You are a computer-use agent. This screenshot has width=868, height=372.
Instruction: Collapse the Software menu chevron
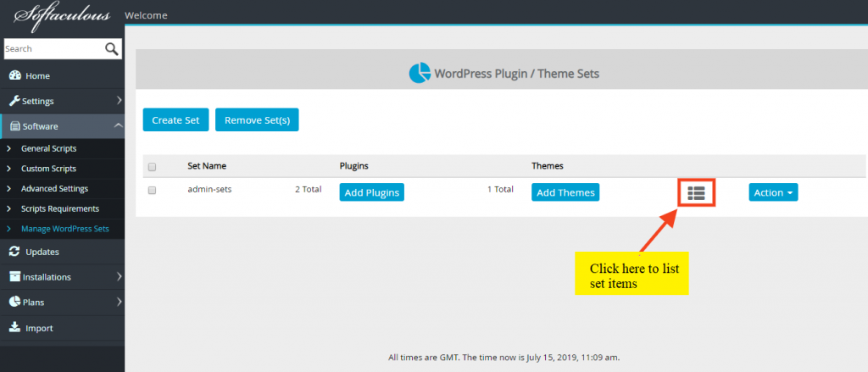[x=119, y=125]
